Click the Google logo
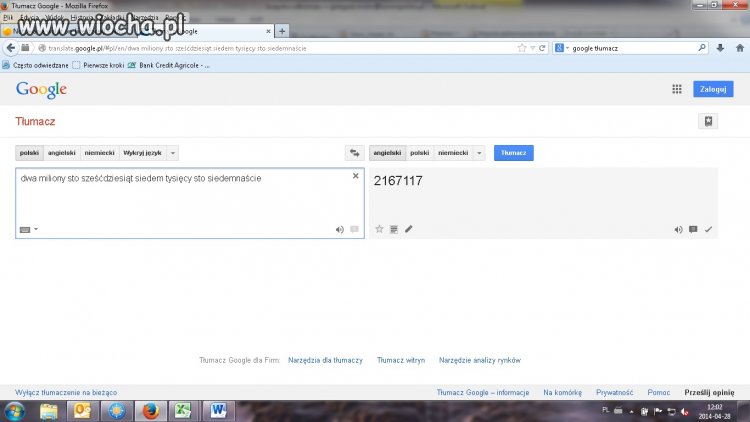Image resolution: width=750 pixels, height=422 pixels. (41, 89)
